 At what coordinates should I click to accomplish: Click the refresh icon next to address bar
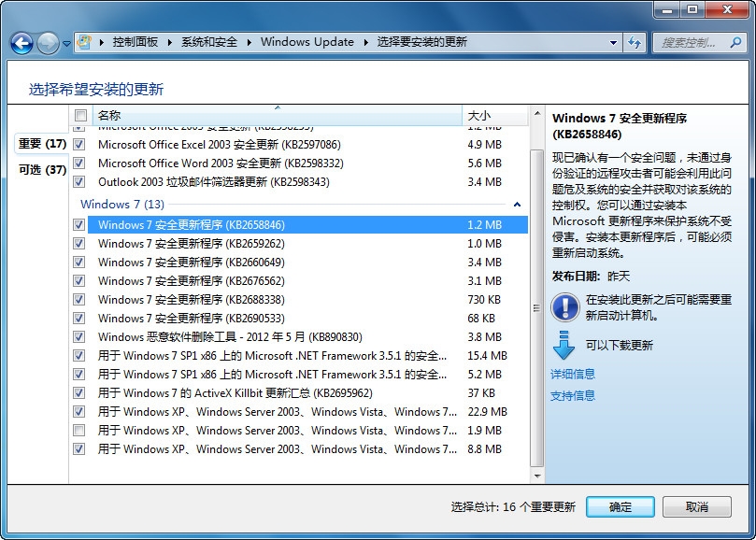[635, 42]
